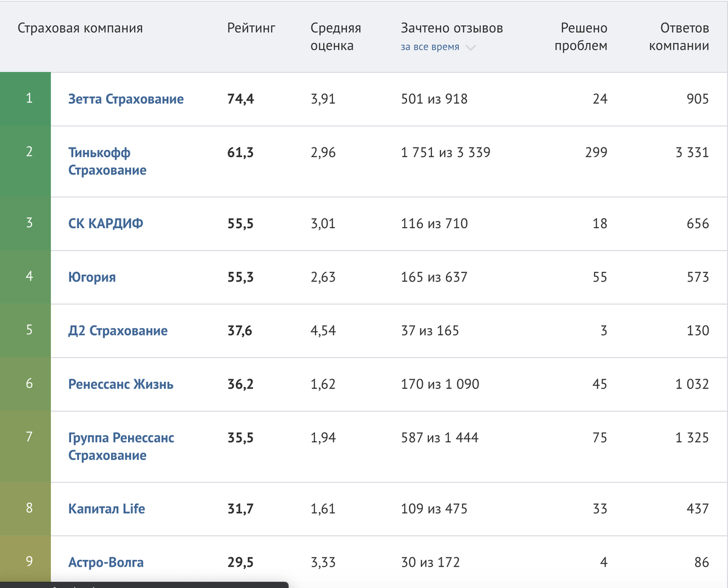Select rating value 37,6
This screenshot has height=588, width=728.
240,331
